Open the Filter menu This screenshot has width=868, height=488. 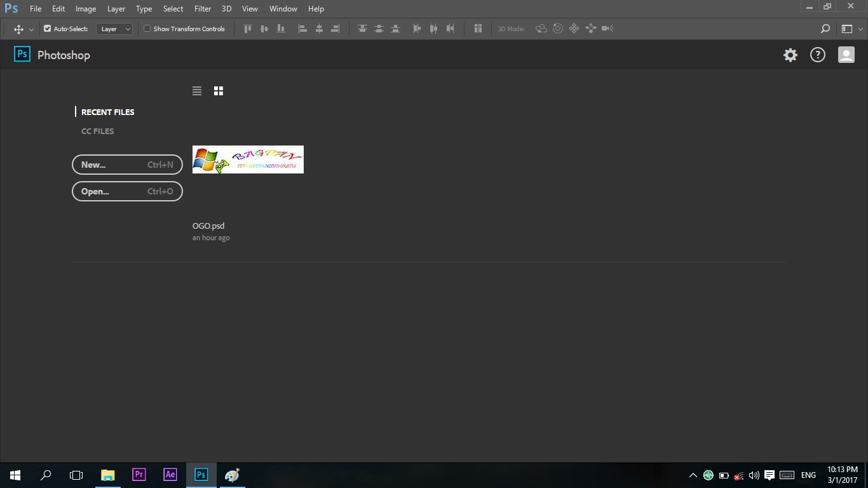click(x=203, y=9)
